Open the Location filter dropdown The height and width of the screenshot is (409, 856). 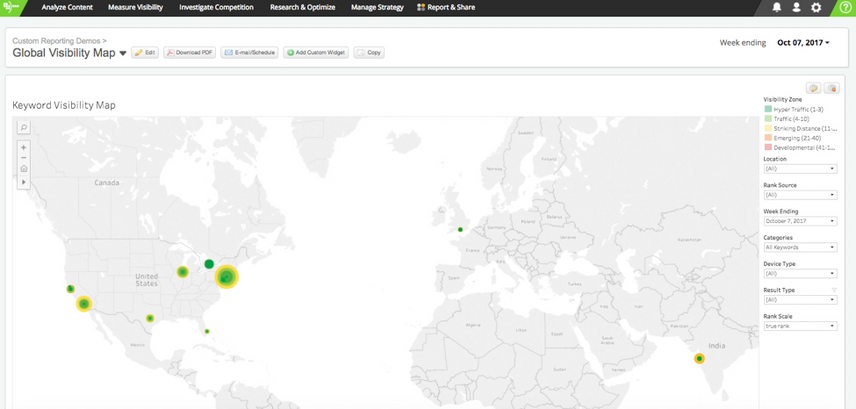800,169
